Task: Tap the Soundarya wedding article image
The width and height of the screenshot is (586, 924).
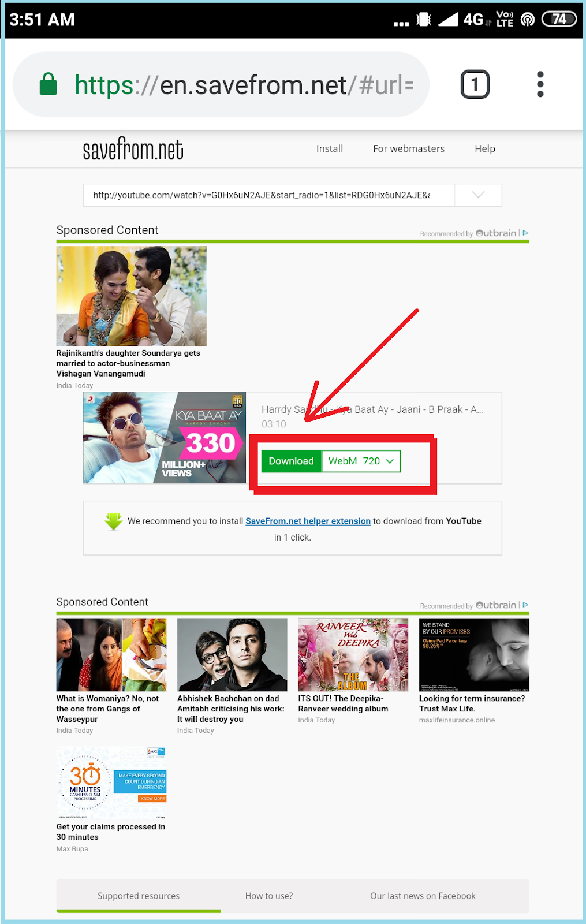Action: point(131,296)
